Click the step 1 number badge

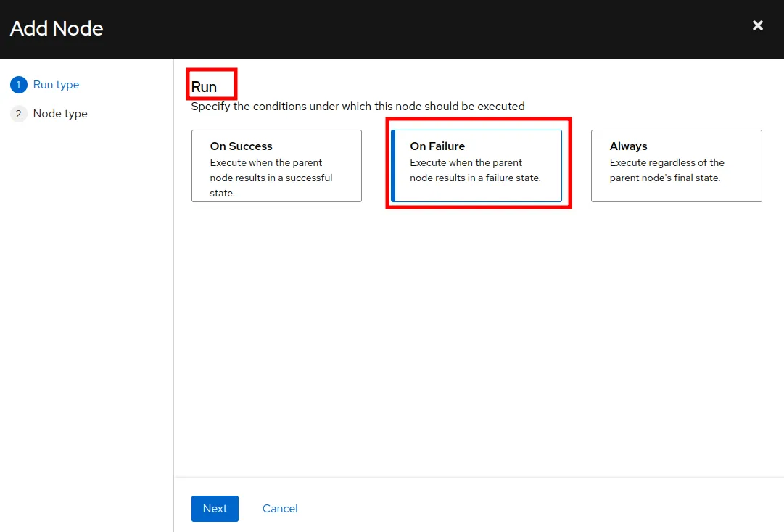(x=18, y=85)
